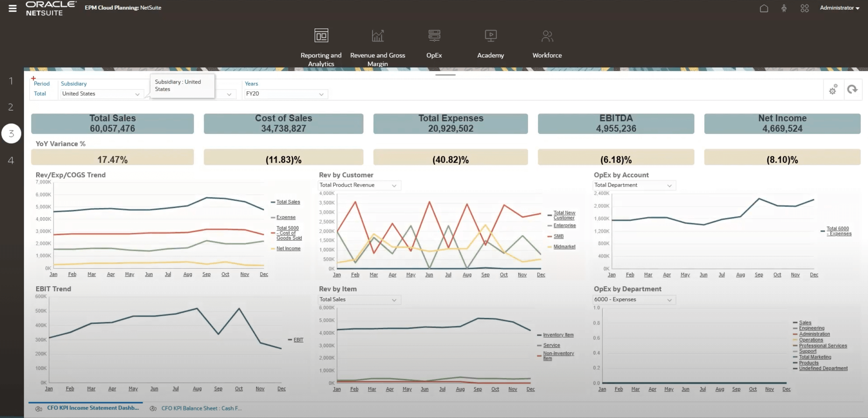
Task: Toggle Engineering series in department legend
Action: pyautogui.click(x=811, y=328)
